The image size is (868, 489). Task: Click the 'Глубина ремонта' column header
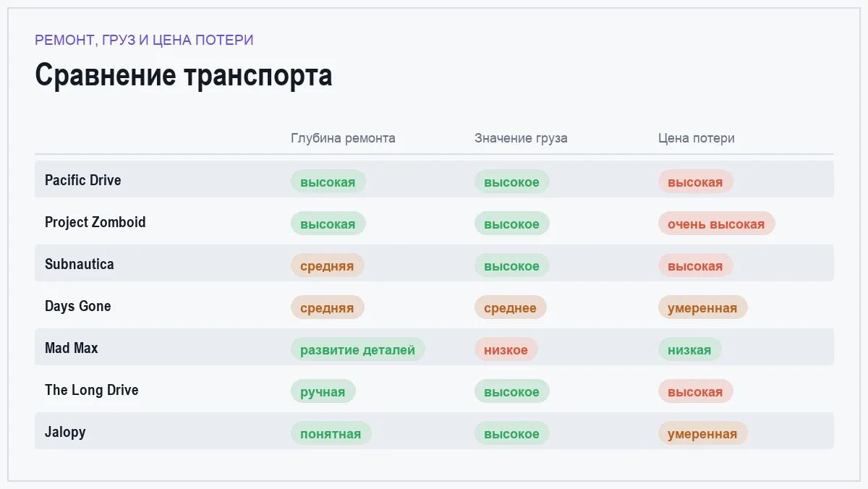(343, 138)
